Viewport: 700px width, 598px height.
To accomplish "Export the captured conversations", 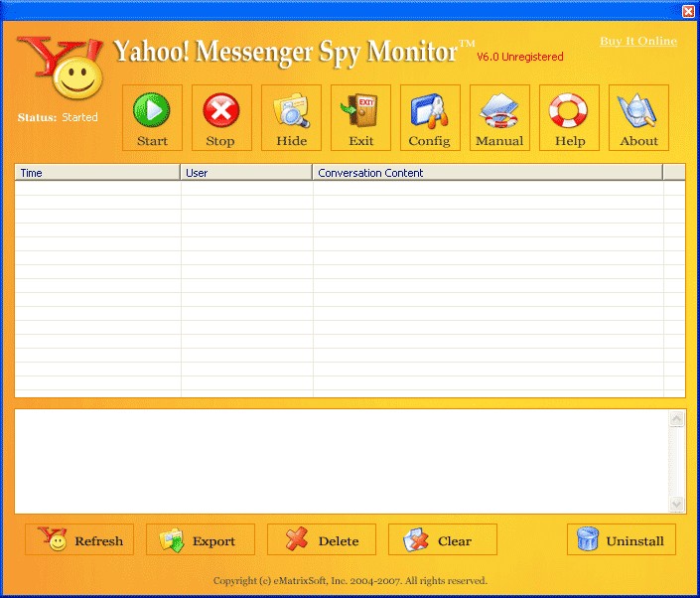I will 201,539.
